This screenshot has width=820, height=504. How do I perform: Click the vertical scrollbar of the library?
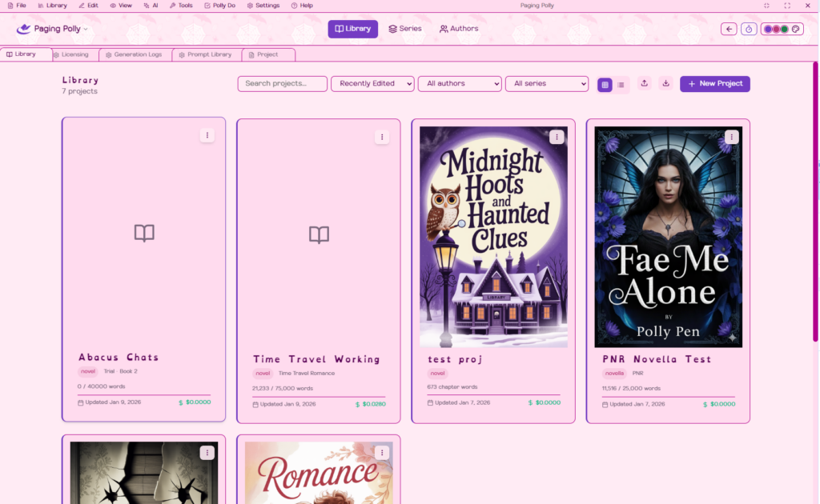[x=814, y=202]
